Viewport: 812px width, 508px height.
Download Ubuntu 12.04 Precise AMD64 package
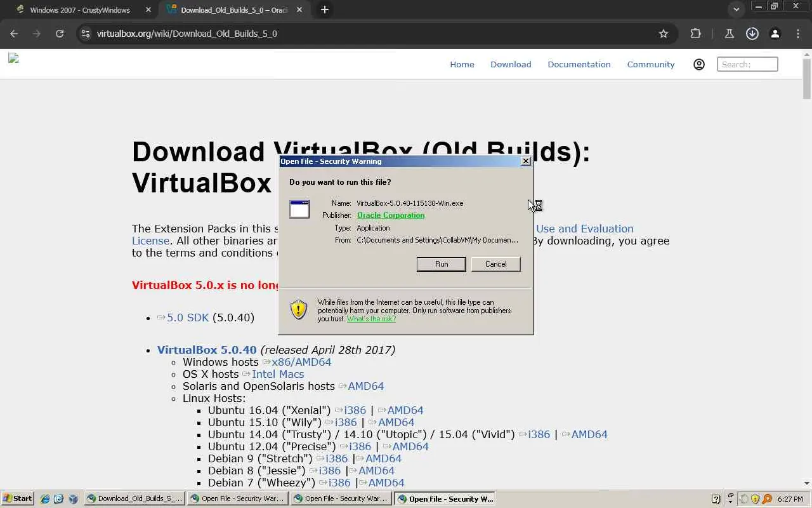tap(410, 446)
